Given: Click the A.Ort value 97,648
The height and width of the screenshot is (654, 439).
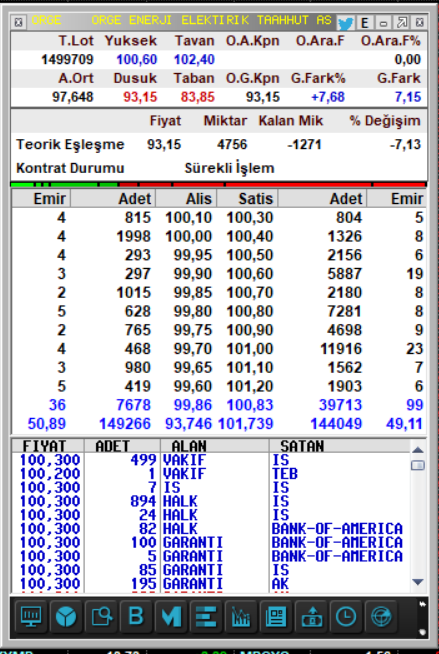Looking at the screenshot, I should pos(73,97).
